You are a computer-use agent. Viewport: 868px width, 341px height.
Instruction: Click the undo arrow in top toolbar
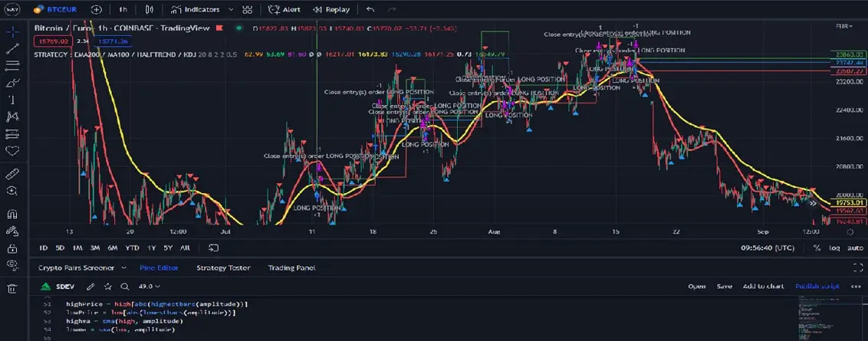point(371,10)
